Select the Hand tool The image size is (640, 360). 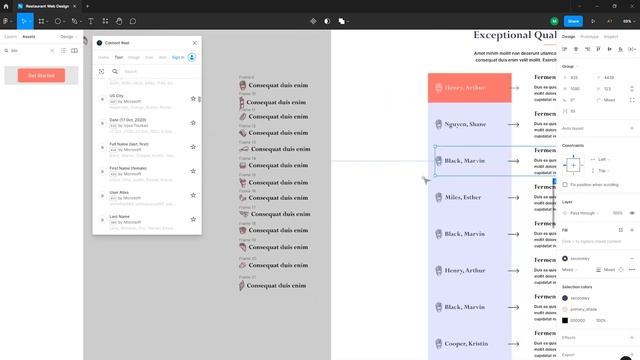[119, 21]
